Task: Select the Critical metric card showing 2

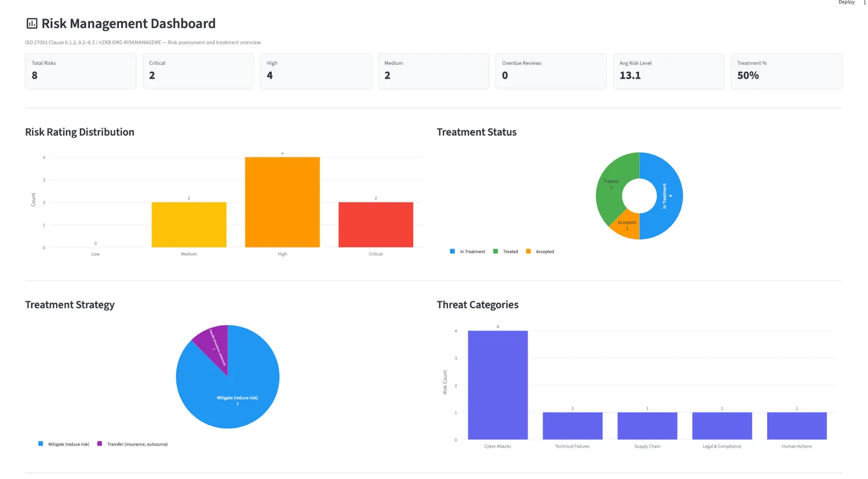Action: pyautogui.click(x=198, y=71)
